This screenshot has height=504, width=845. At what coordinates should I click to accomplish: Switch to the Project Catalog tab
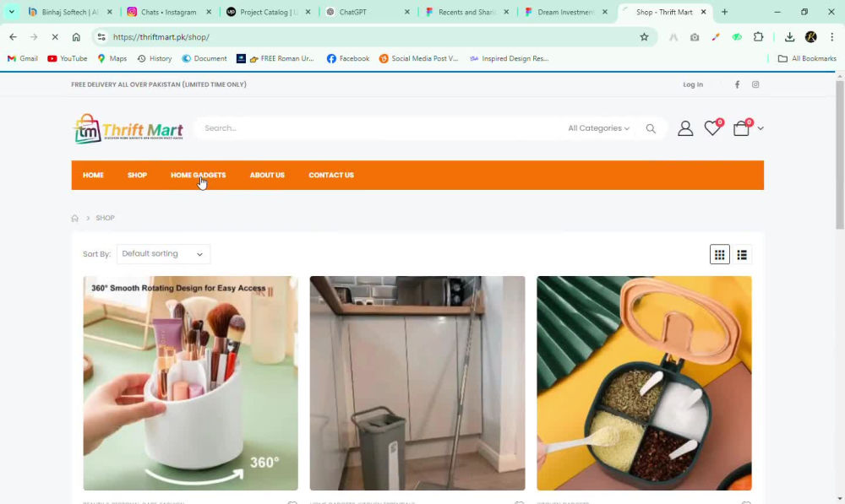[x=269, y=12]
